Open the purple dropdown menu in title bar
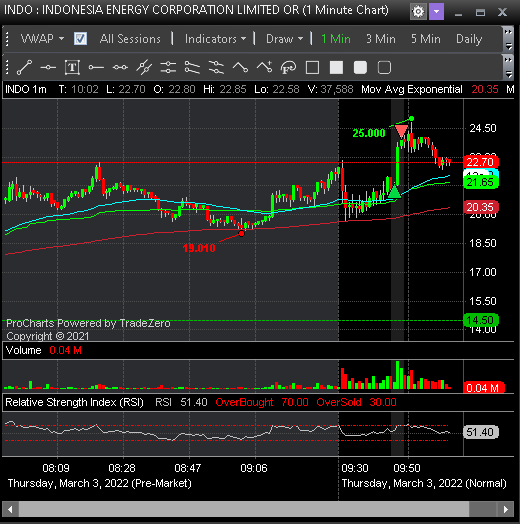 [x=436, y=12]
